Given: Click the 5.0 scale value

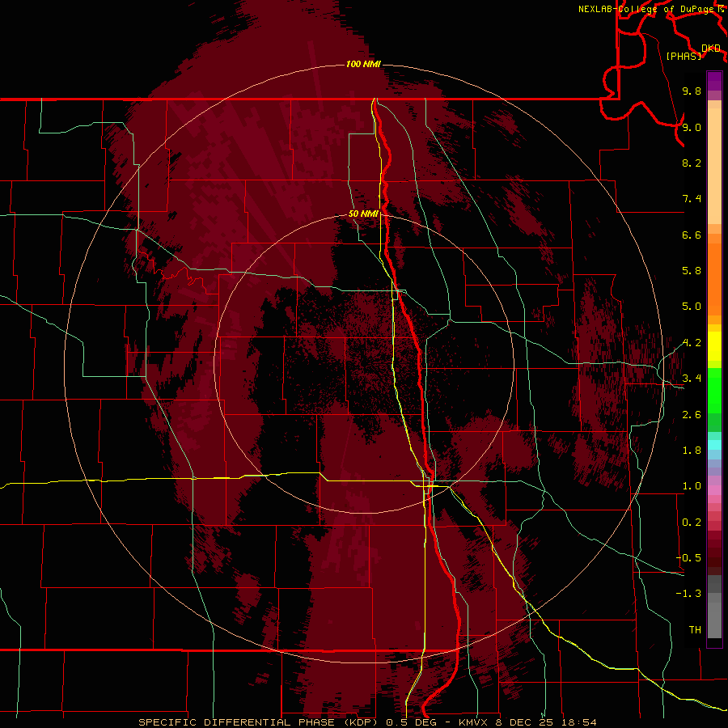Looking at the screenshot, I should [x=692, y=307].
